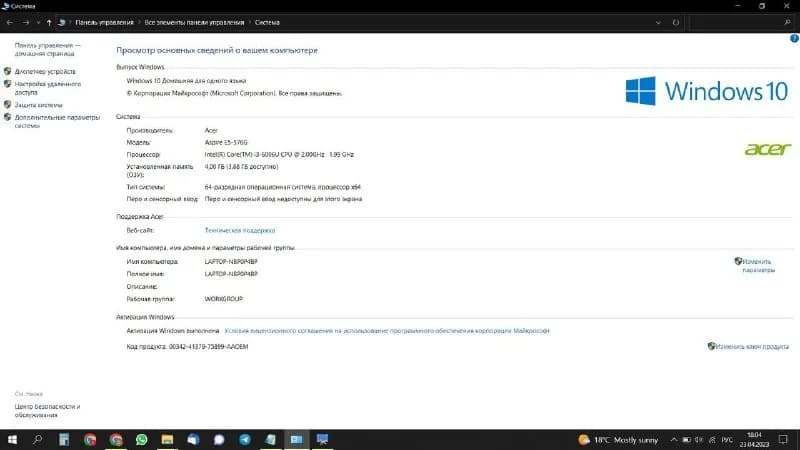This screenshot has width=800, height=450.
Task: Open the clock showing 23.04.2023
Action: tap(754, 440)
